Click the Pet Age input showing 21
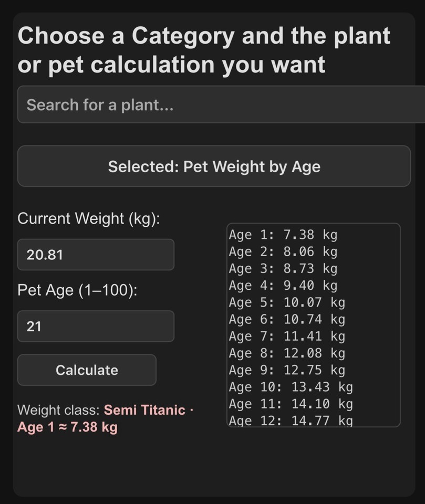Image resolution: width=425 pixels, height=504 pixels. [96, 327]
